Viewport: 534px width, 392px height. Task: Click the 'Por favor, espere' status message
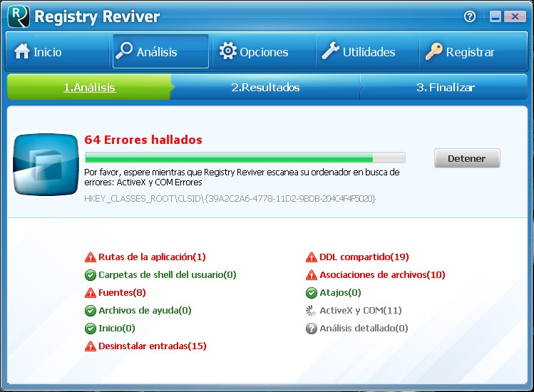pyautogui.click(x=242, y=177)
